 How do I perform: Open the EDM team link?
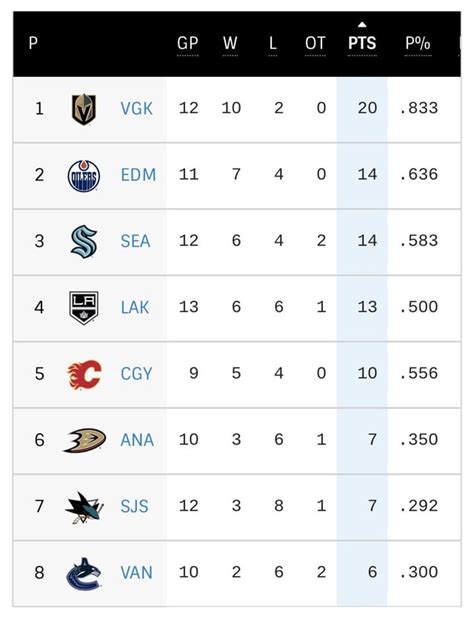tap(138, 175)
